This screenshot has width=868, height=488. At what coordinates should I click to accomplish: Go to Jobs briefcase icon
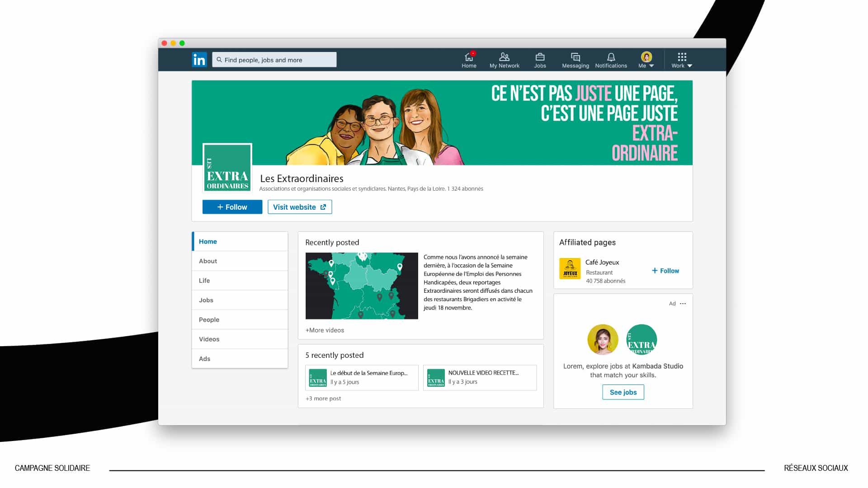540,60
